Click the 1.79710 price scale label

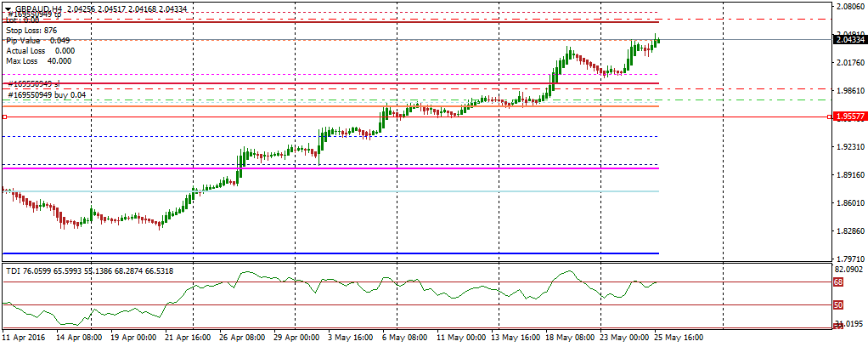[851, 259]
